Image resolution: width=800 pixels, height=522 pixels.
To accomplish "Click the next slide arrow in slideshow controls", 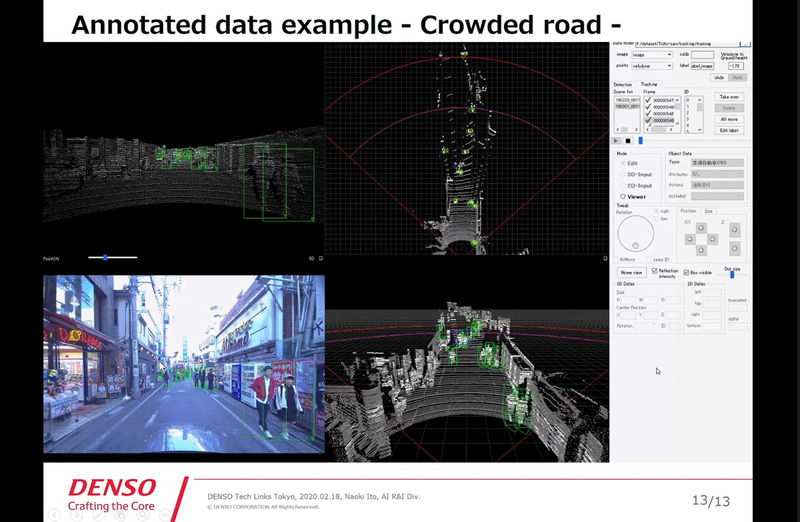I will pyautogui.click(x=76, y=515).
